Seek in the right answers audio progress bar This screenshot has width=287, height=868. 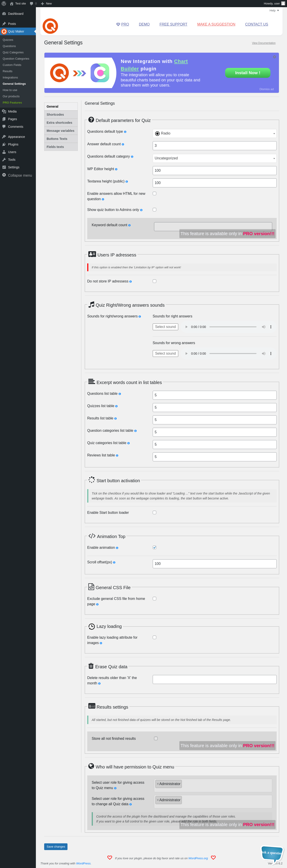(x=233, y=327)
